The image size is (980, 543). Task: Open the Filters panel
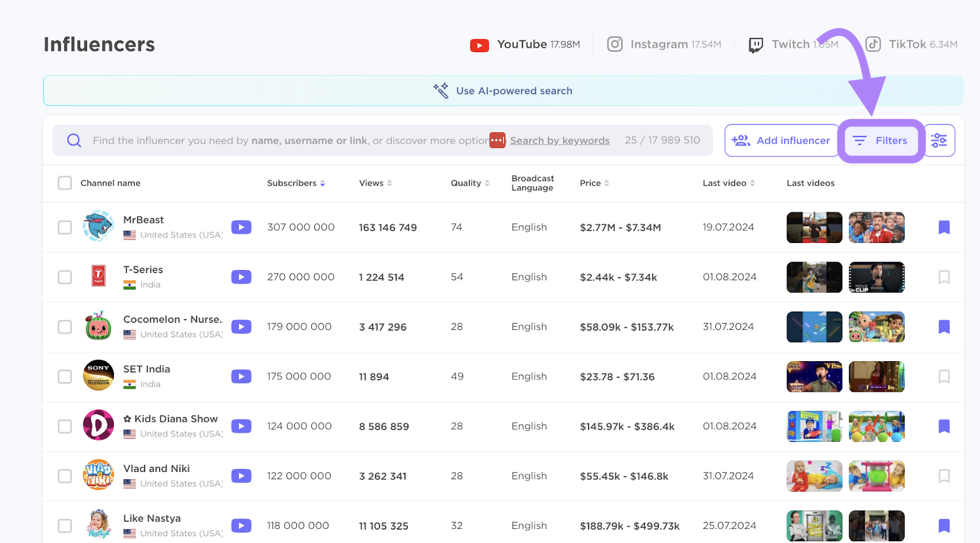[x=881, y=141]
